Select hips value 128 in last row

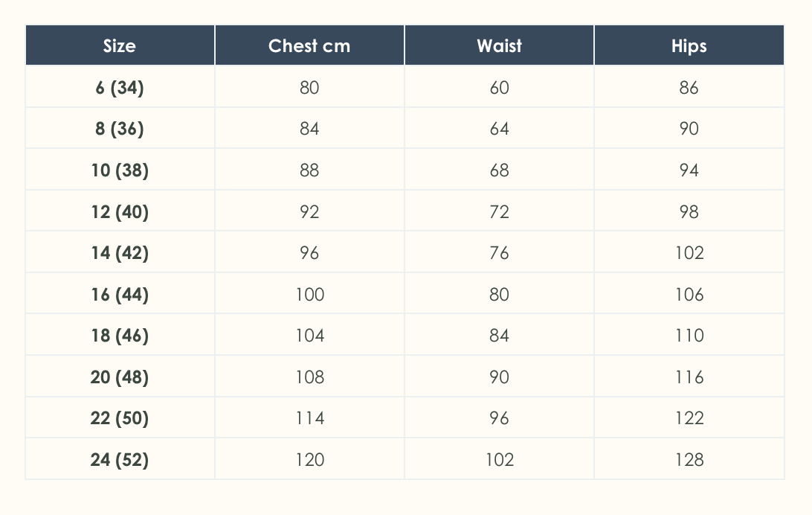[689, 460]
